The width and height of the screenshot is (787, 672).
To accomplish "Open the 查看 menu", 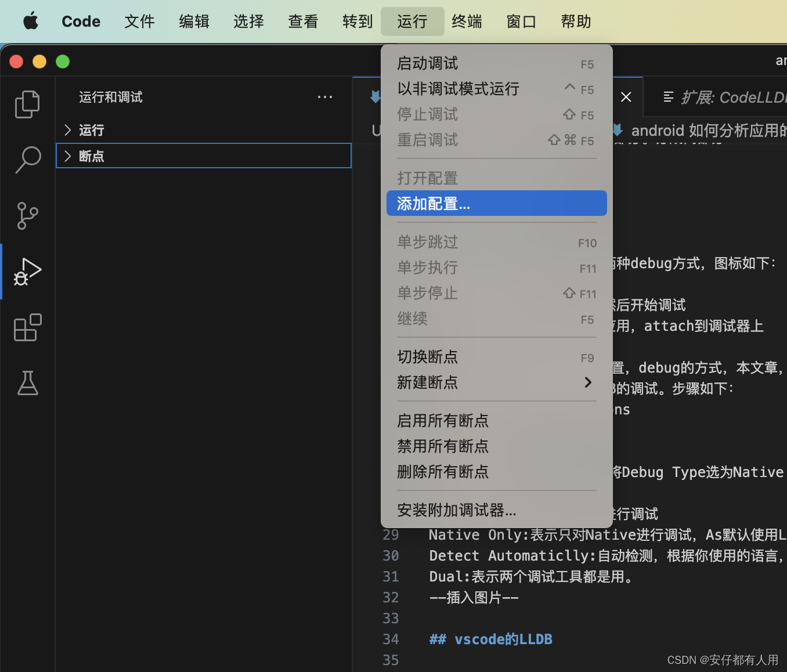I will (303, 21).
